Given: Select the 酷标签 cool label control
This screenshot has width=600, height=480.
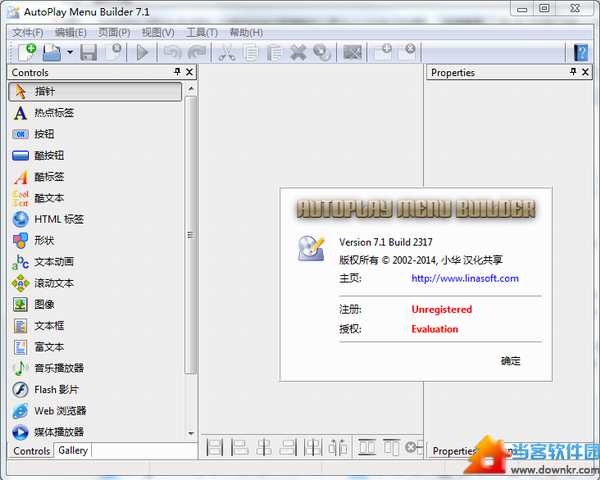Looking at the screenshot, I should click(95, 177).
